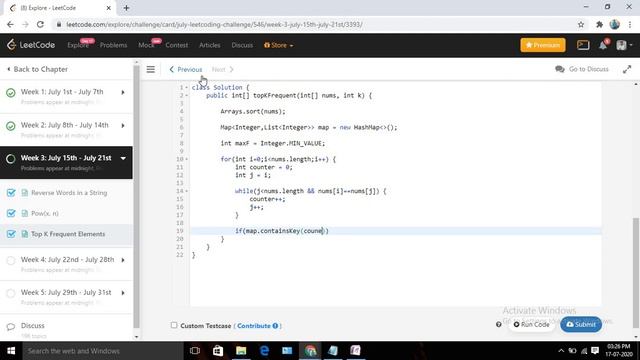
Task: Open the Windows Start menu
Action: tap(11, 351)
